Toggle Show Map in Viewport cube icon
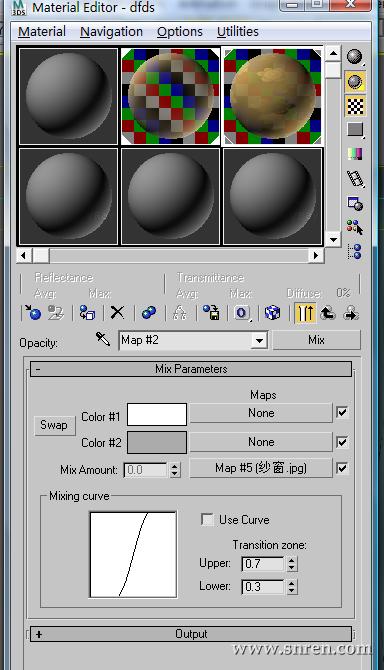Viewport: 384px width, 670px height. pos(272,313)
